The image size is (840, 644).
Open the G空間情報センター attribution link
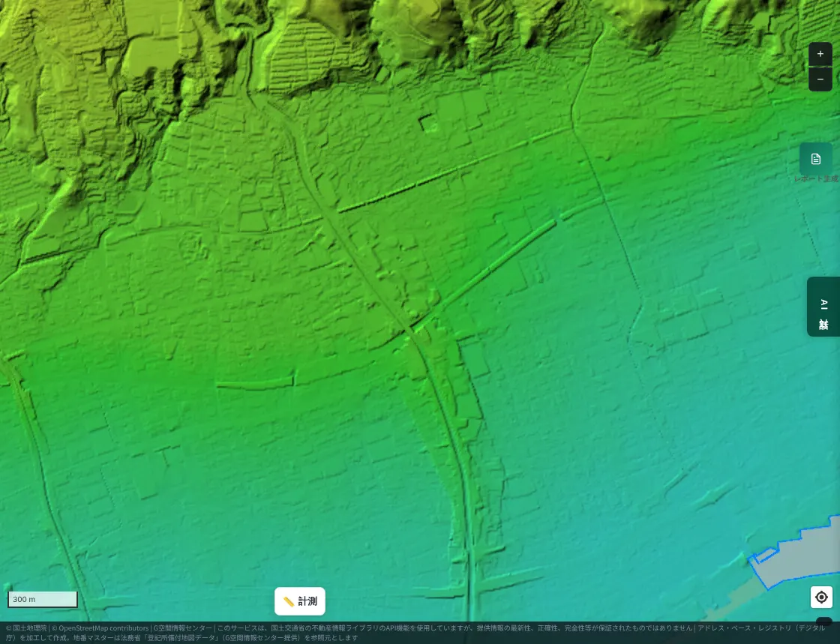183,628
